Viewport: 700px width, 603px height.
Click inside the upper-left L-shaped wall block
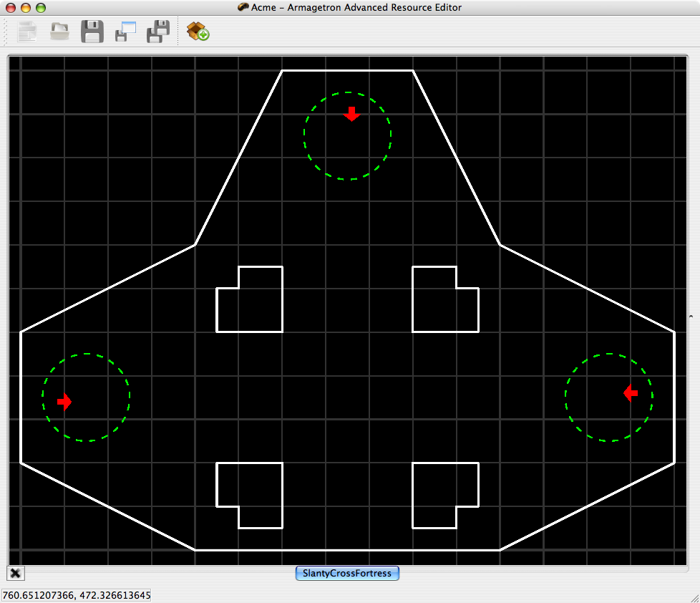click(258, 304)
